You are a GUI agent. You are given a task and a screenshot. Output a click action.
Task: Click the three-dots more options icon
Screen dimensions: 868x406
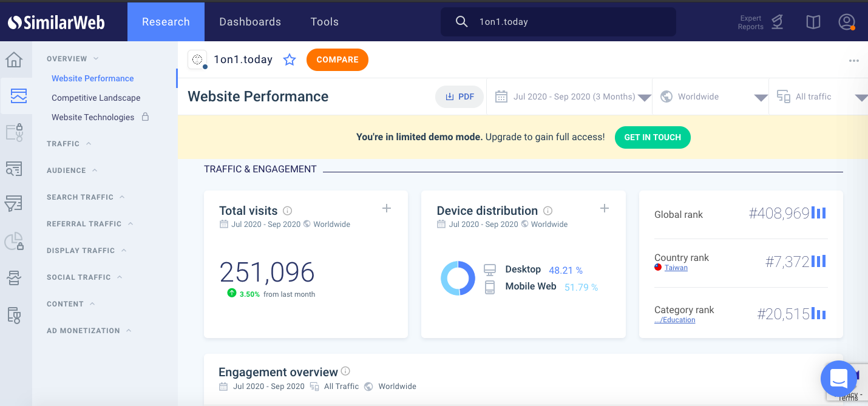coord(854,61)
